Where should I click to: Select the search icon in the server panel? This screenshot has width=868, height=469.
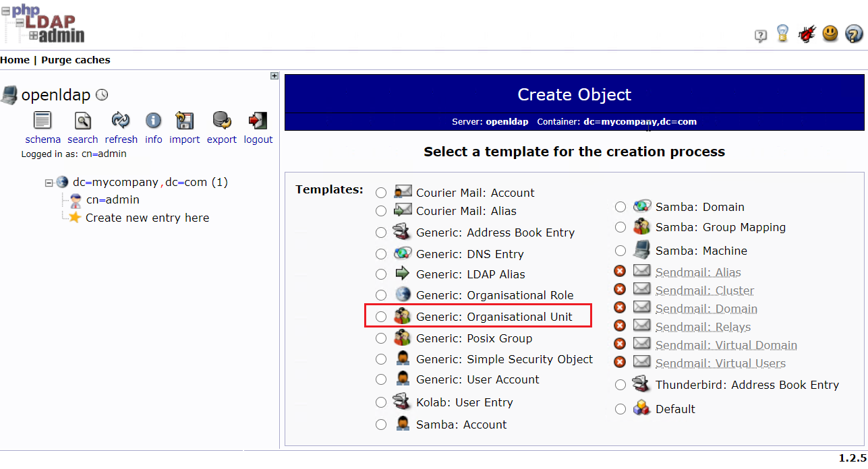(82, 120)
